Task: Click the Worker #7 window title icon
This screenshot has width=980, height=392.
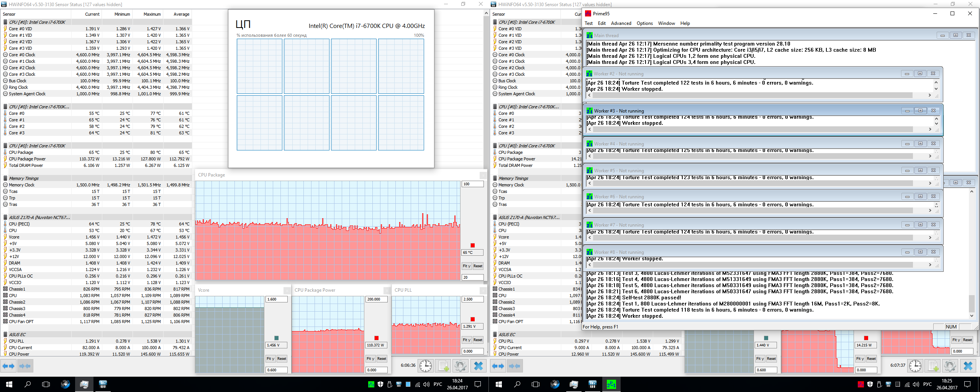Action: tap(590, 225)
